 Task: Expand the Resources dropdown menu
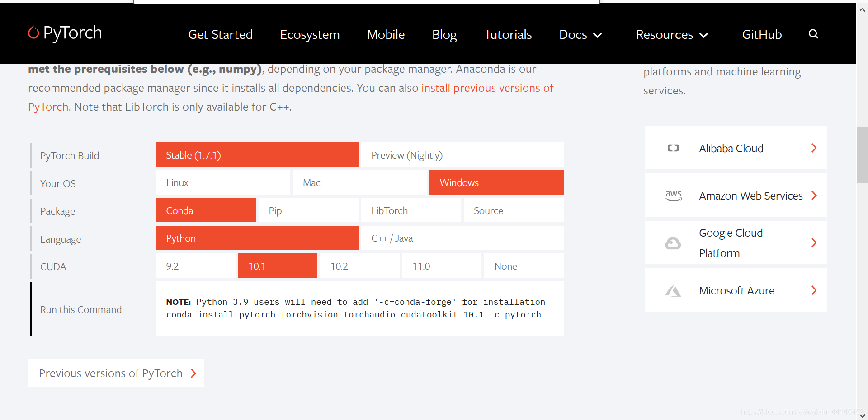pos(672,35)
